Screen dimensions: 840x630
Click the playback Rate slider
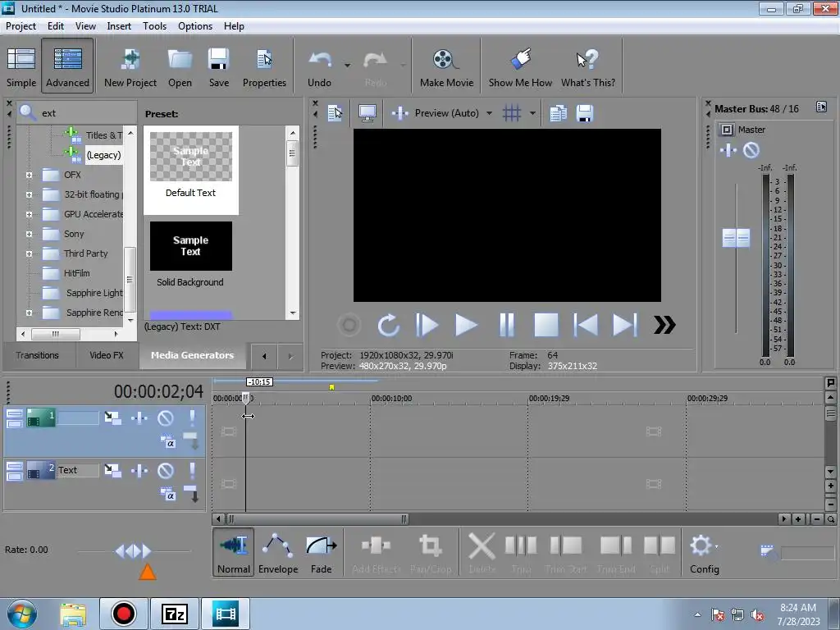click(x=134, y=550)
